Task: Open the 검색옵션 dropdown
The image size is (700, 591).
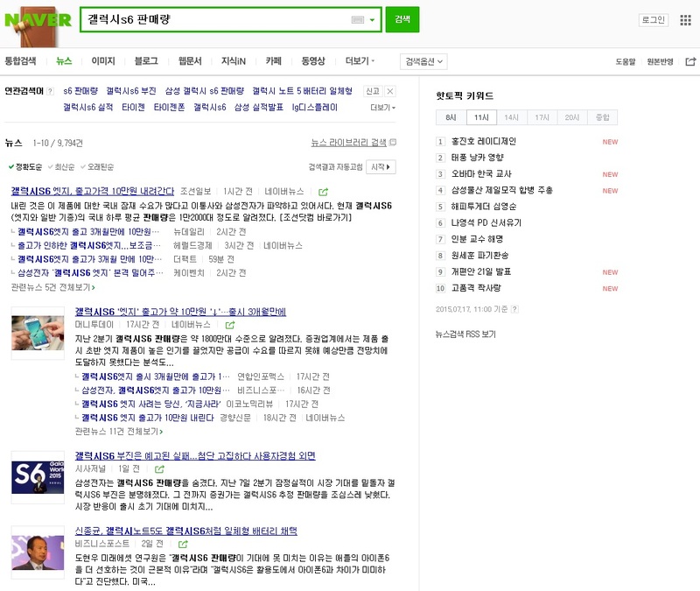Action: point(423,61)
